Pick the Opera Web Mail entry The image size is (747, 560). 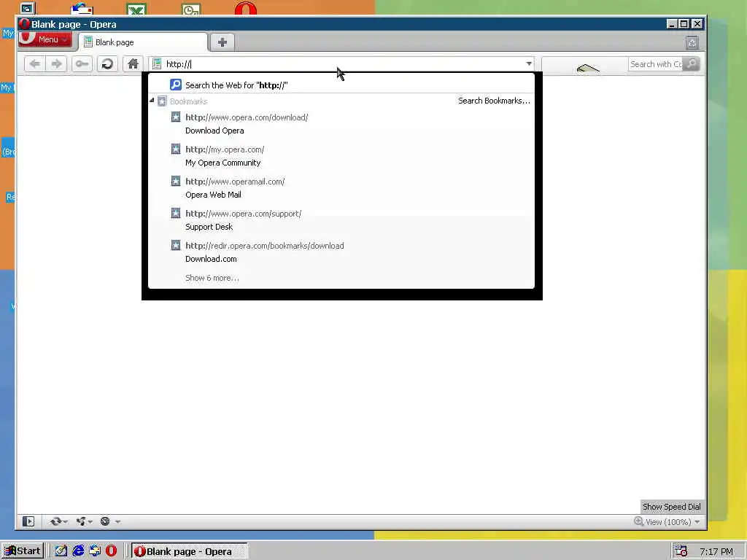click(213, 195)
